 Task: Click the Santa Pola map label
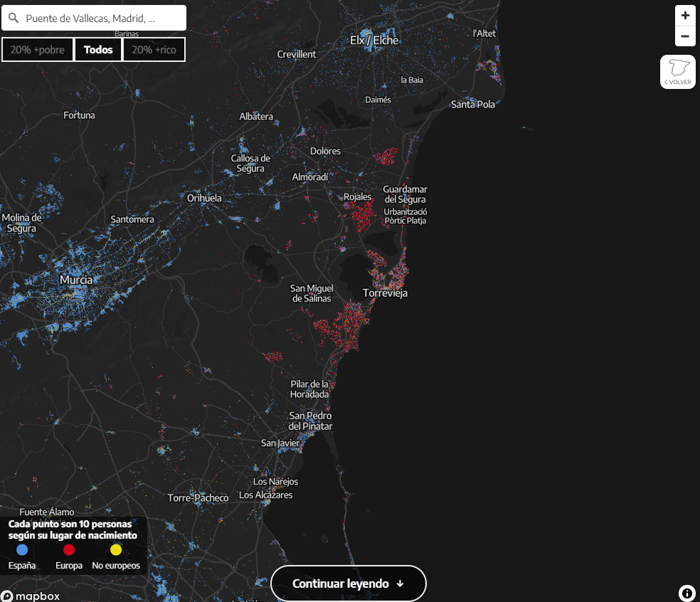coord(473,105)
